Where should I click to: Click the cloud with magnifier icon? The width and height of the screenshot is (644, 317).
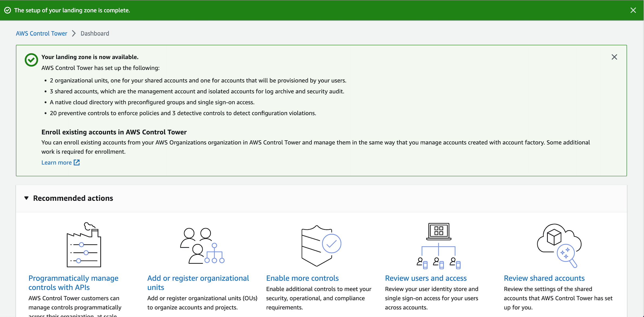coord(559,245)
